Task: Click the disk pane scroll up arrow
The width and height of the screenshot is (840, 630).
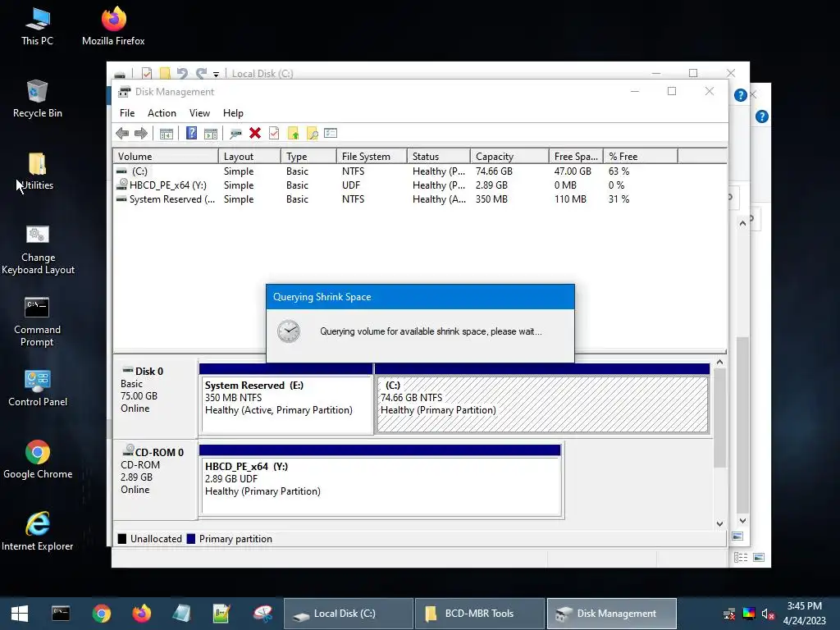Action: (719, 363)
